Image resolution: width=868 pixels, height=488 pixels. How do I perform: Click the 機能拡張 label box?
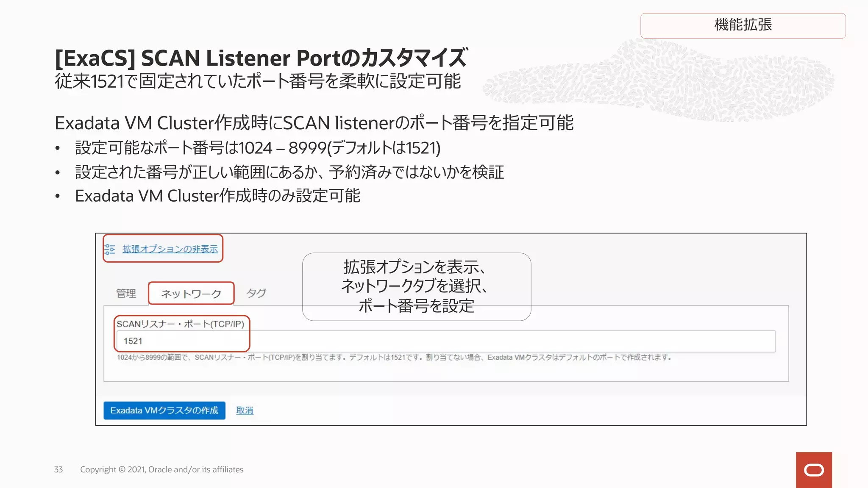[743, 25]
